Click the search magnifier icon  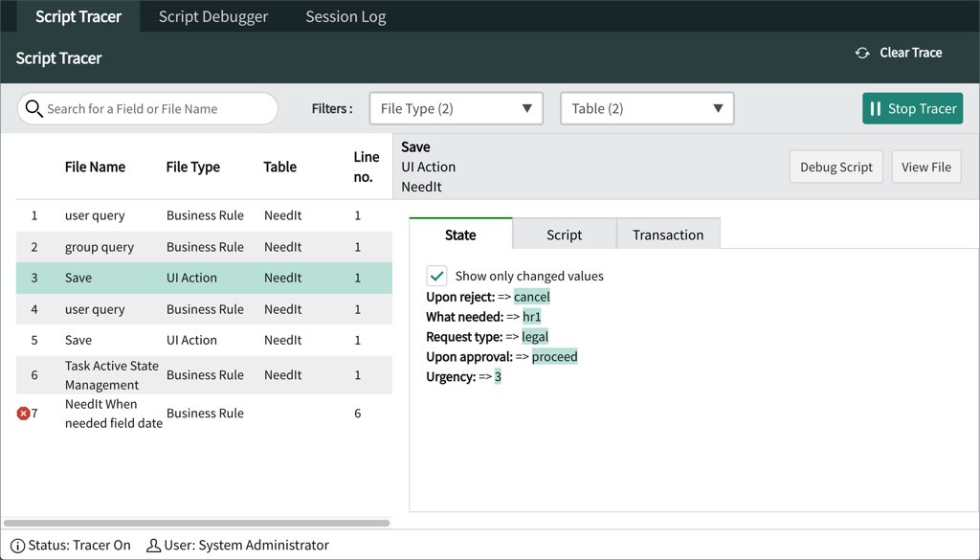pos(34,109)
